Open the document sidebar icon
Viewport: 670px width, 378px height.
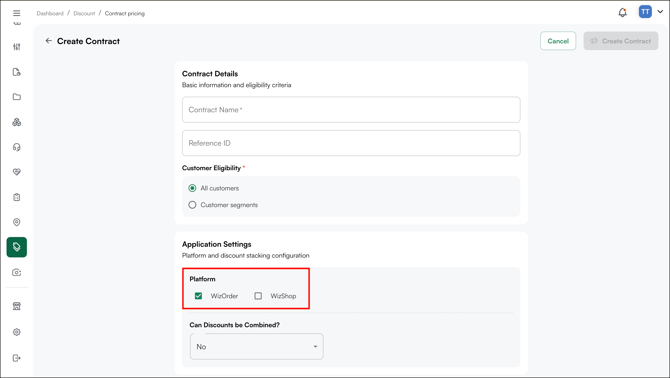(x=17, y=72)
